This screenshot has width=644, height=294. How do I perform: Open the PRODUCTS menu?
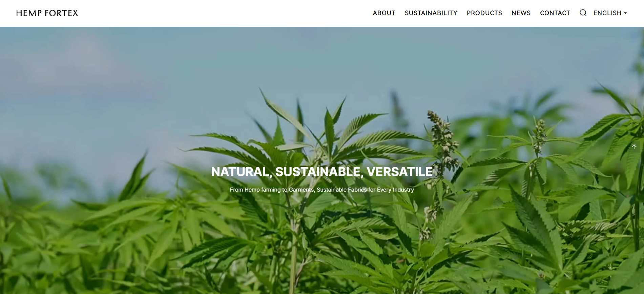pyautogui.click(x=484, y=13)
